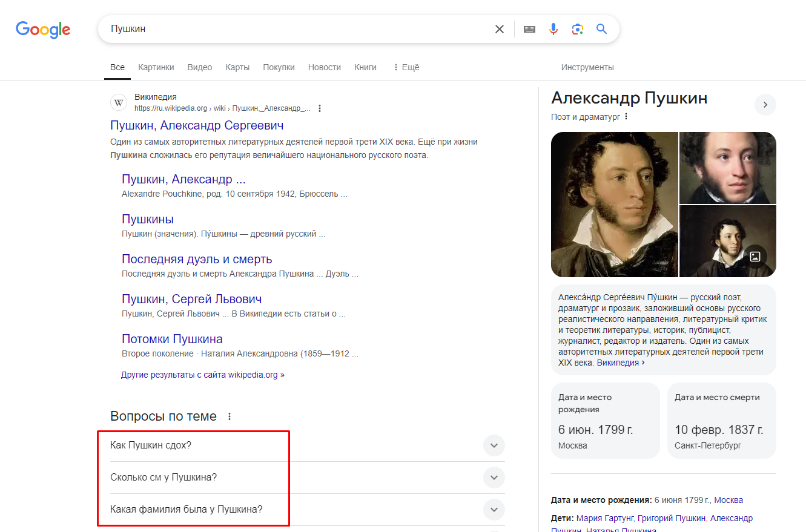Switch to the Картинки tab
Viewport: 806px width, 532px height.
156,67
